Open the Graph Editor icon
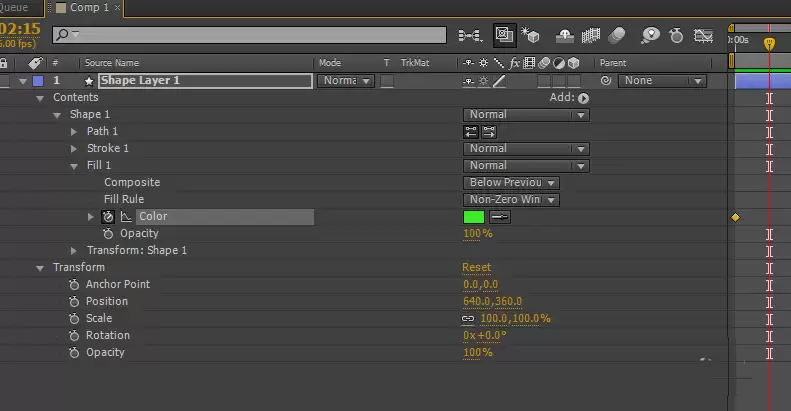The image size is (791, 411). coord(703,35)
